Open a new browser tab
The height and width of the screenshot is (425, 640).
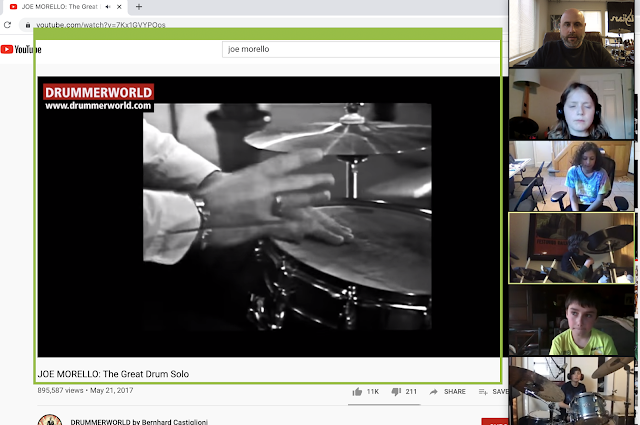(x=139, y=7)
